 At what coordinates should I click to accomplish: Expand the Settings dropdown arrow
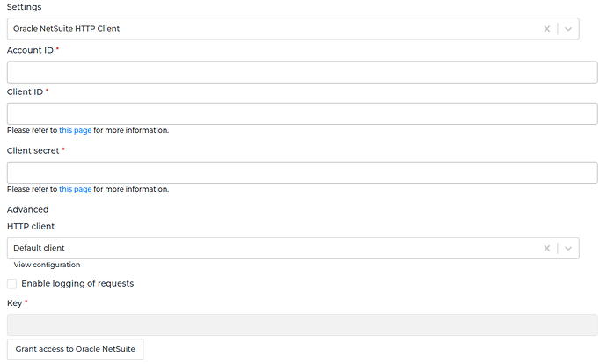(x=568, y=29)
